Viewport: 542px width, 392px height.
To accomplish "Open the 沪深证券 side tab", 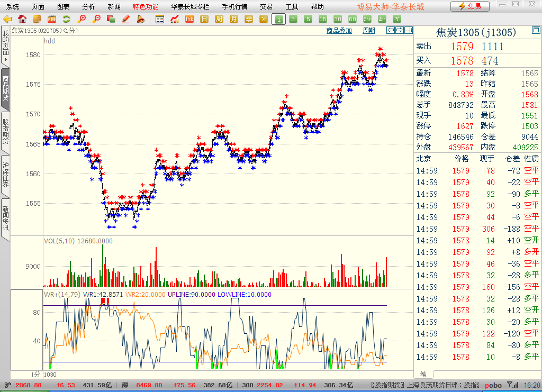I will [5, 175].
